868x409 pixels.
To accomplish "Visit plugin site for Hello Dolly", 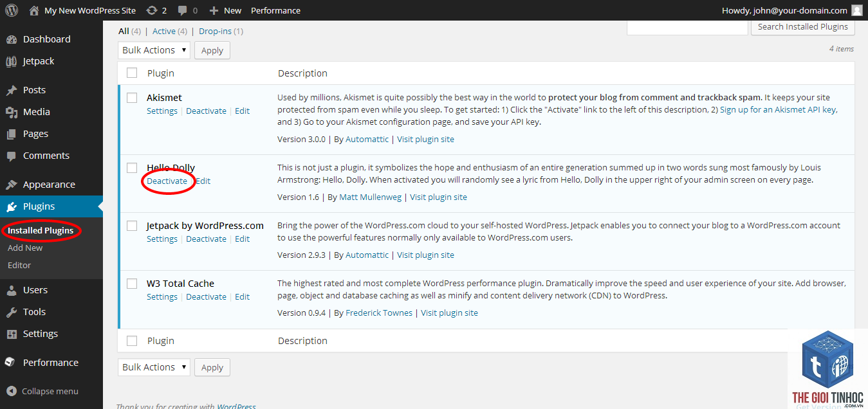I will 438,197.
